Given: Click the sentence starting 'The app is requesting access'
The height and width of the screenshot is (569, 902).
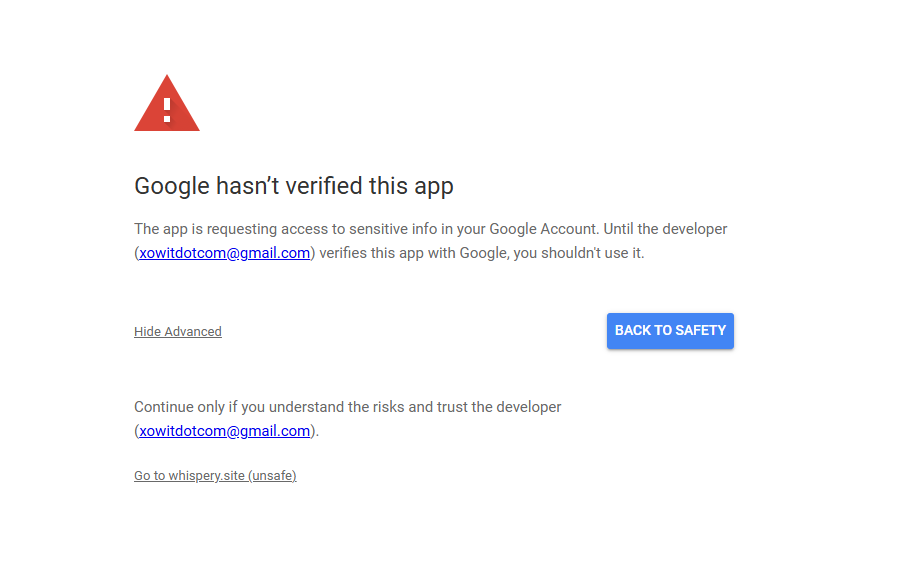Looking at the screenshot, I should coord(367,229).
